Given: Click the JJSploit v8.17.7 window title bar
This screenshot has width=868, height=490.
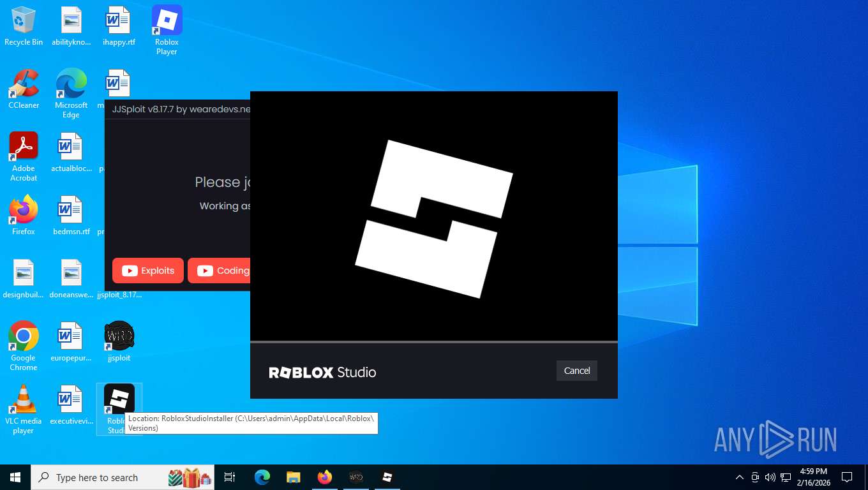Looking at the screenshot, I should [x=177, y=109].
